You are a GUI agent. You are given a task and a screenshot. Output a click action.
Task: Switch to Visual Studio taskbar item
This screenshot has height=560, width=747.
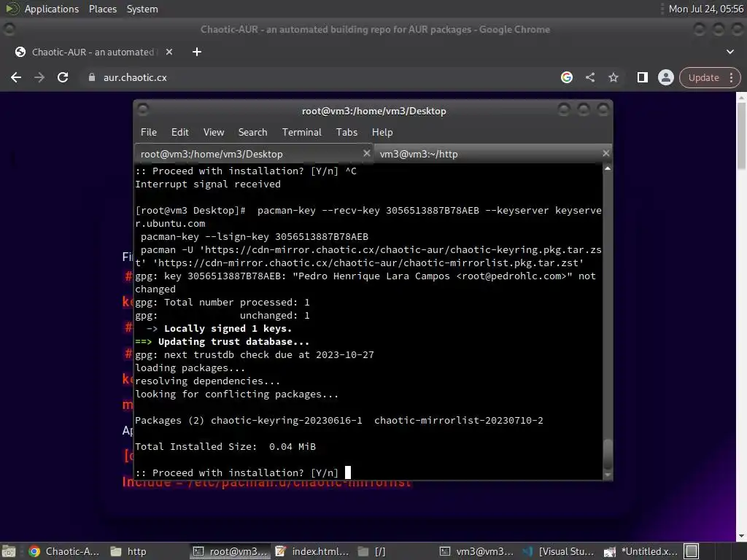pos(558,551)
